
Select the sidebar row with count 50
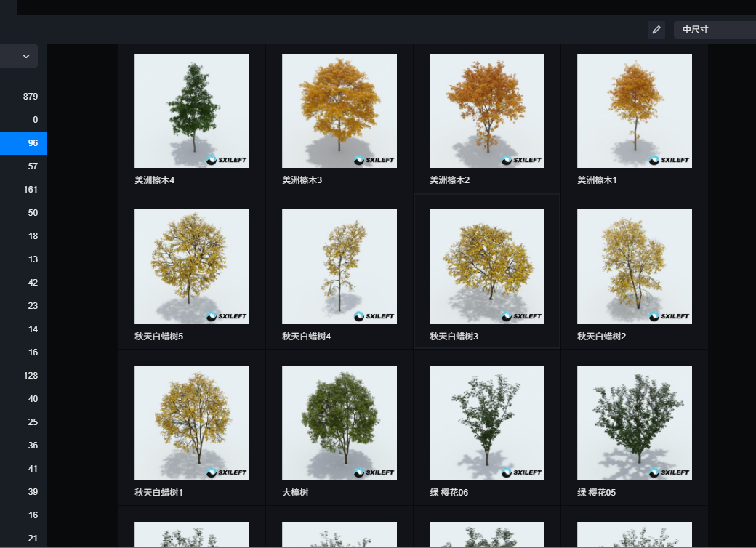(x=23, y=212)
